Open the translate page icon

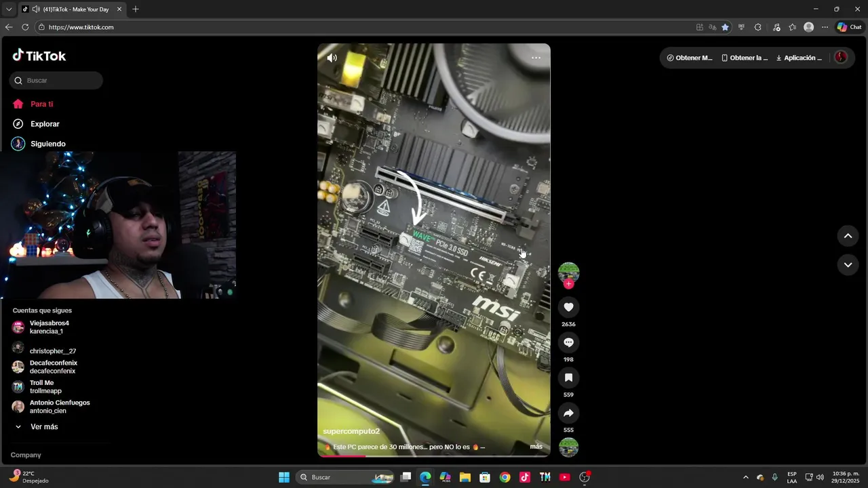coord(712,27)
